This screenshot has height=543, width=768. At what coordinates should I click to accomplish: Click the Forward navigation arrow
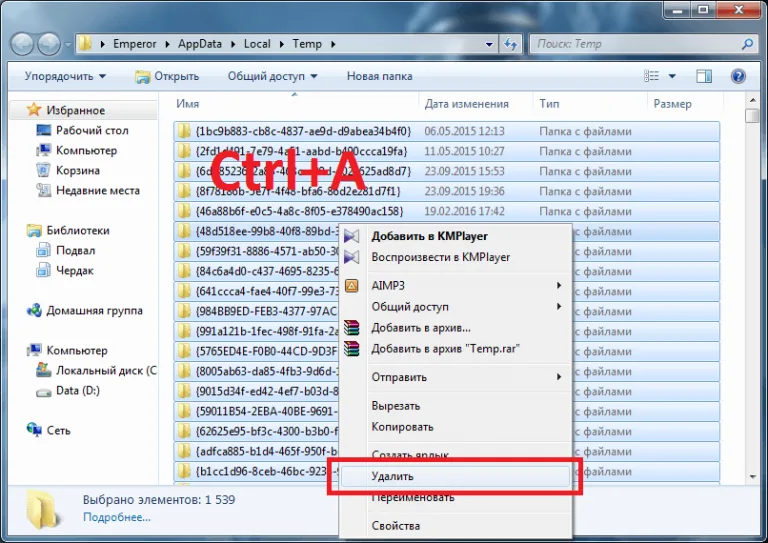pyautogui.click(x=49, y=45)
